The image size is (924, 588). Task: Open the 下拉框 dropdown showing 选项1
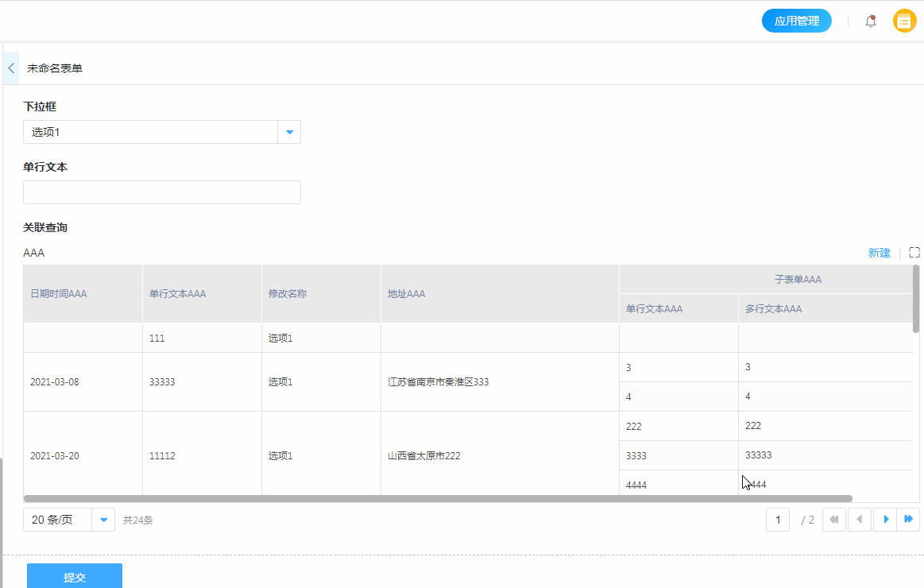pyautogui.click(x=151, y=132)
